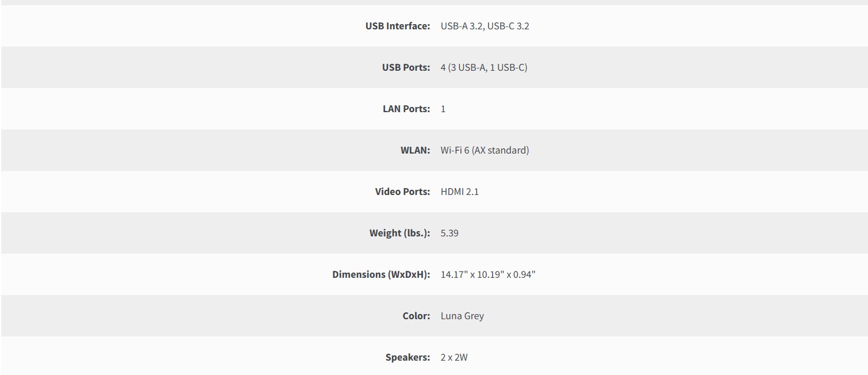This screenshot has height=375, width=868.
Task: Select the "HDMI 2.1" value text
Action: point(459,192)
